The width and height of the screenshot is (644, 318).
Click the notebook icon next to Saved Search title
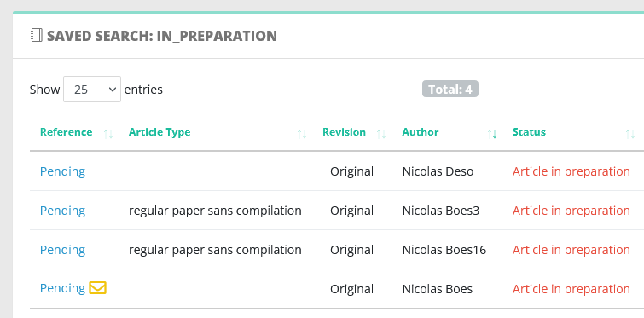point(37,35)
